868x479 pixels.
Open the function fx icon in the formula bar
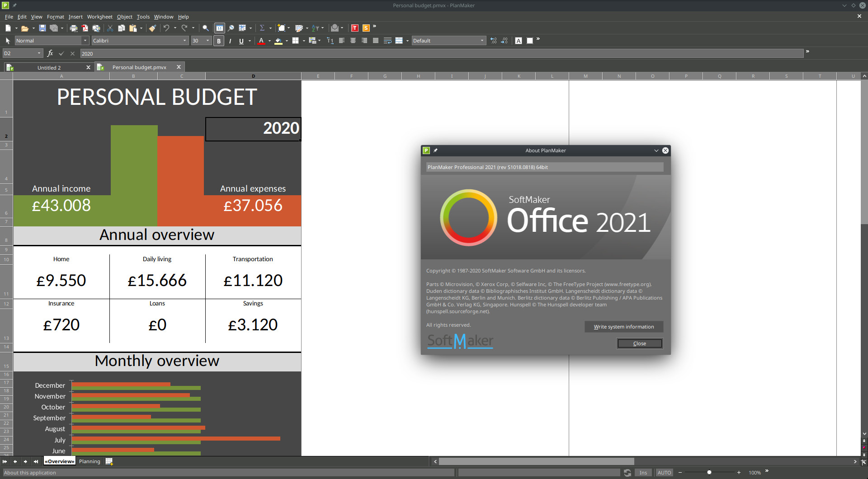50,53
